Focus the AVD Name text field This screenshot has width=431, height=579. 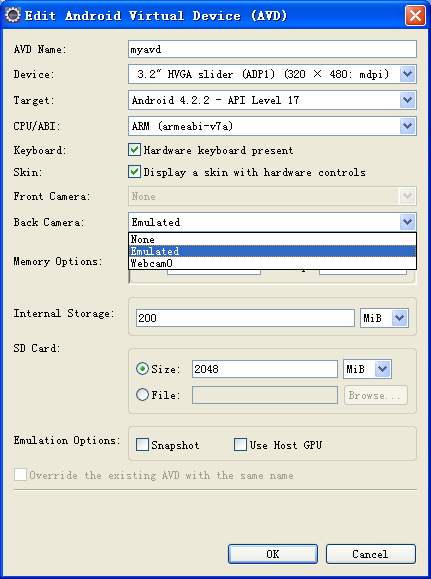[x=273, y=49]
